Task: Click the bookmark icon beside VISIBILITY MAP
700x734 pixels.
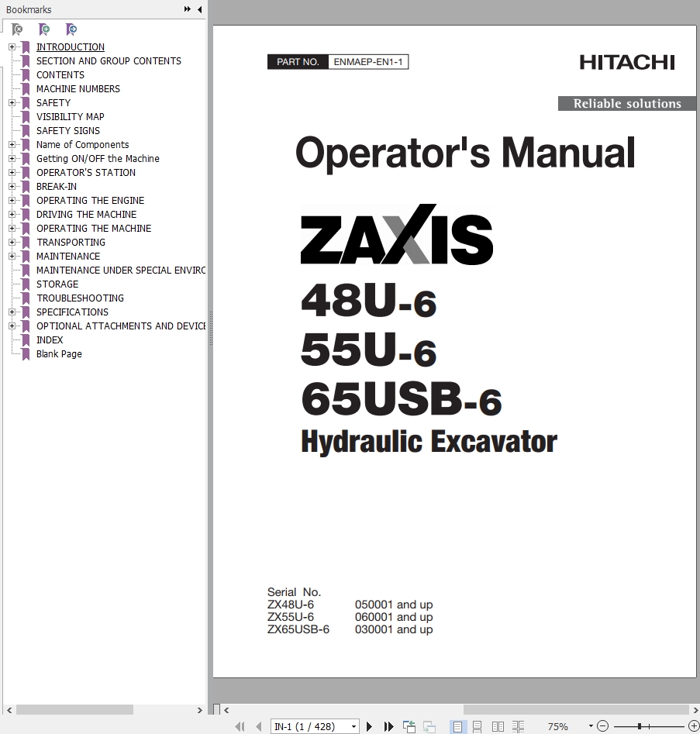Action: (x=26, y=116)
